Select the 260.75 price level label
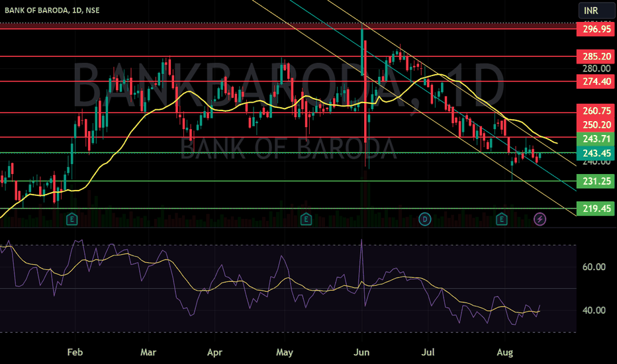The image size is (617, 364). pyautogui.click(x=596, y=111)
